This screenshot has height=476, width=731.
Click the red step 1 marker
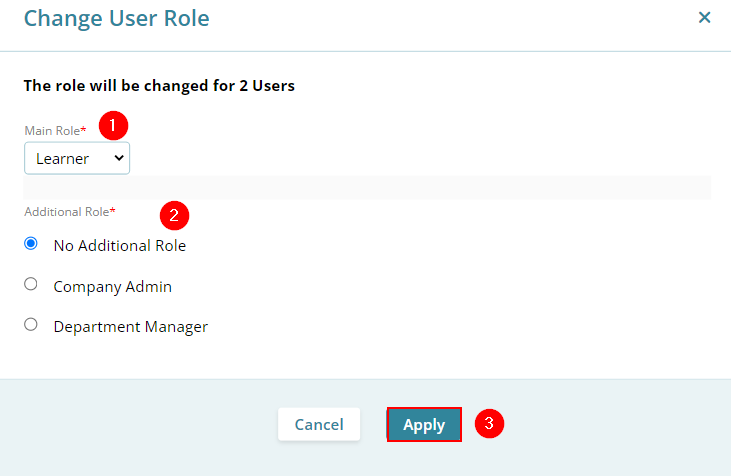point(113,125)
